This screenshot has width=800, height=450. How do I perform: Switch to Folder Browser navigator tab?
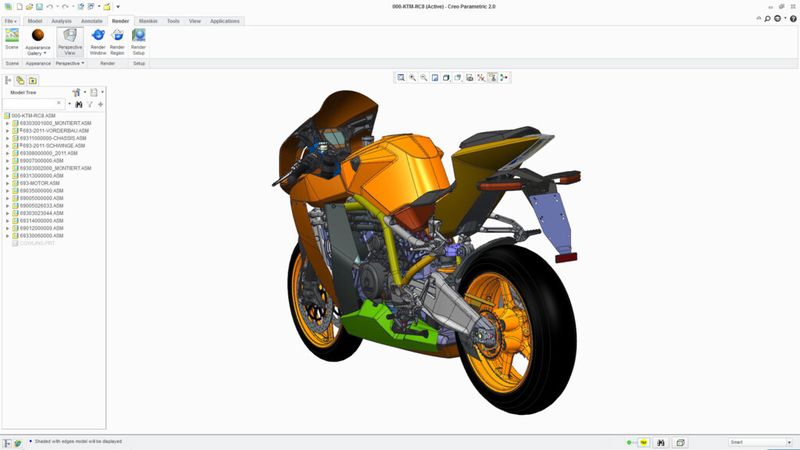20,80
